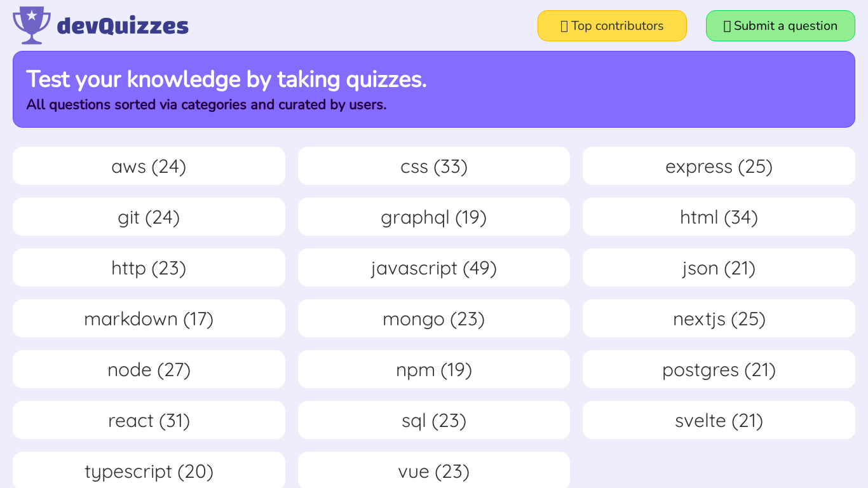Open the http quiz category
Viewport: 868px width, 488px height.
149,268
